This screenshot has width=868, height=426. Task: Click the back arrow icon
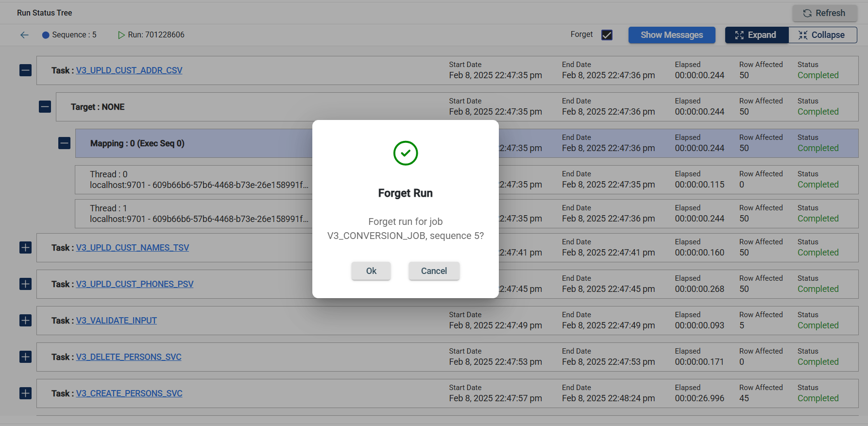24,35
